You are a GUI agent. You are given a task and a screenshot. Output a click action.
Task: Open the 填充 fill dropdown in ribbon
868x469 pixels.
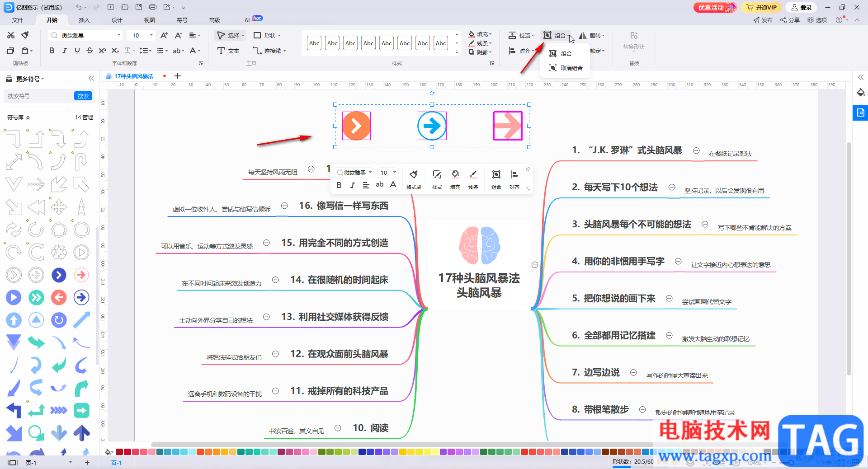coord(480,34)
